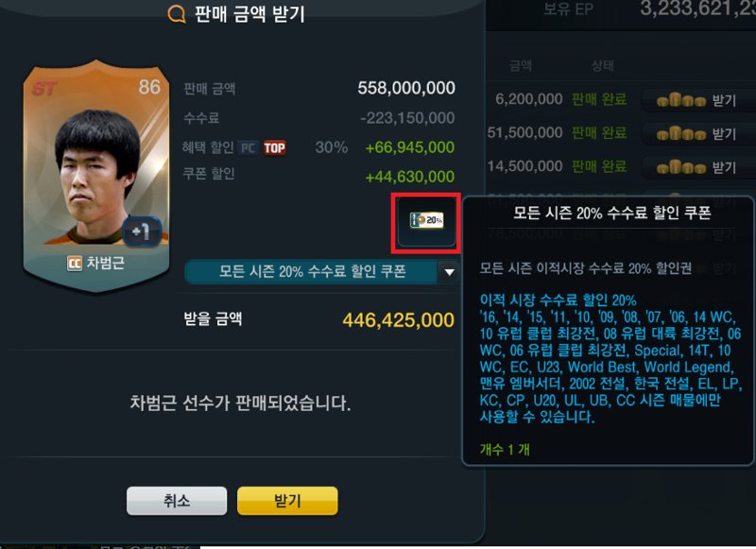756x549 pixels.
Task: Click the yellow 받기 confirm button
Action: tap(287, 501)
